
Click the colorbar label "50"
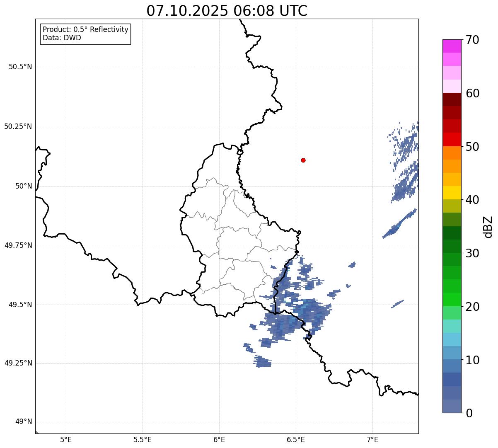472,147
